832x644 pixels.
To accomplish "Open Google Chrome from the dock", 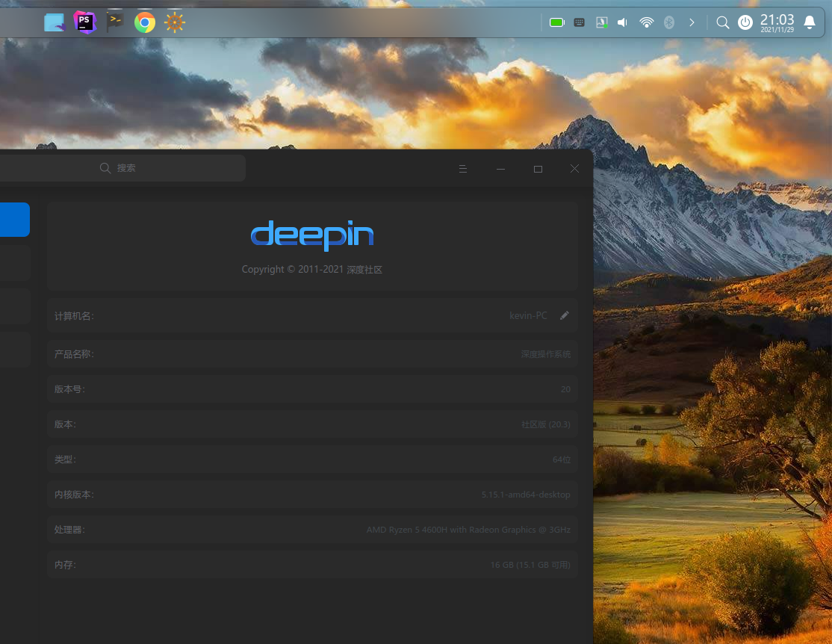I will [x=145, y=22].
